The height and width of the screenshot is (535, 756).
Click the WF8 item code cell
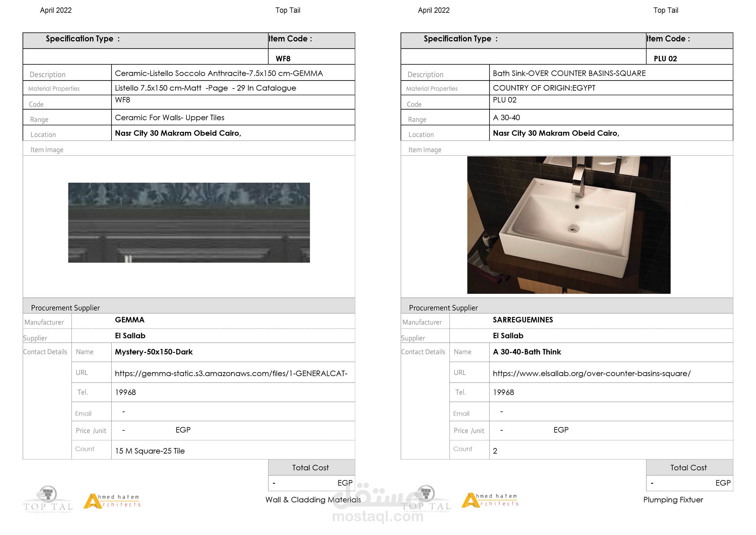point(283,59)
